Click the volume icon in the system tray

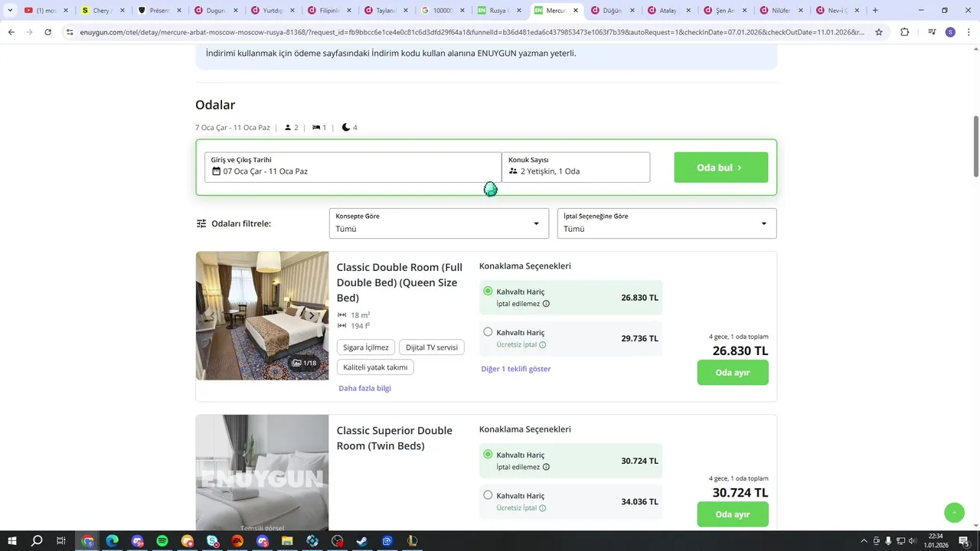pos(913,541)
